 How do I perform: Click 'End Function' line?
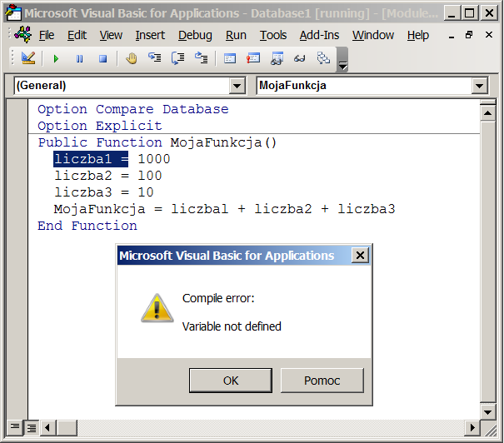click(87, 226)
